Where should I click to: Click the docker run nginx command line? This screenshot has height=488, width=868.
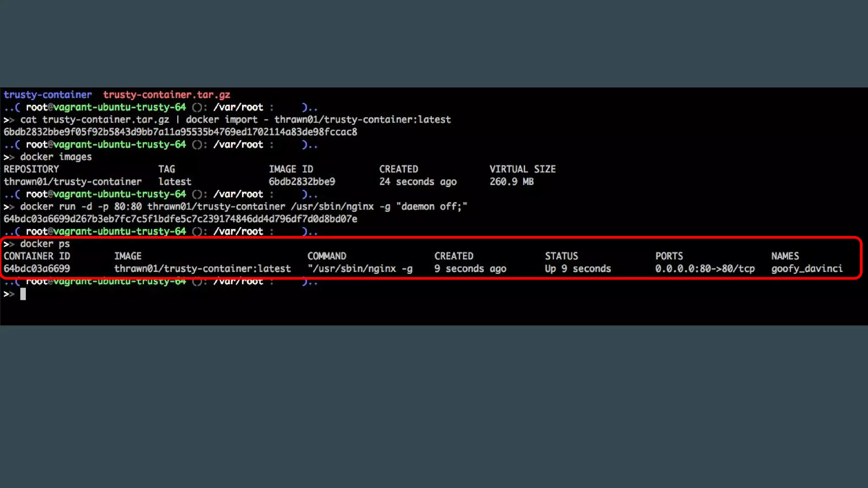tap(243, 207)
